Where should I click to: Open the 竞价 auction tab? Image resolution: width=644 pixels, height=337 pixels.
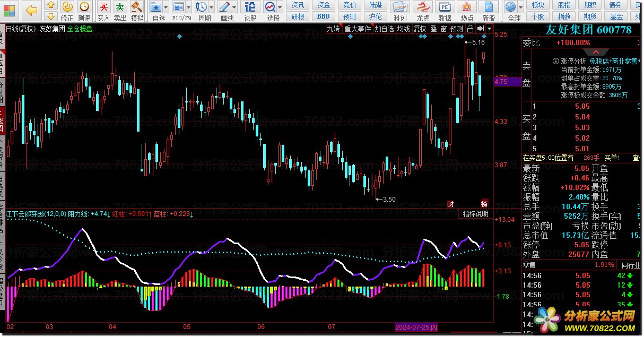coord(350,5)
